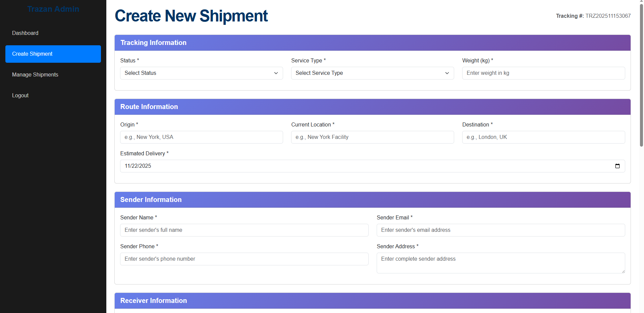Click the Logout link
Image resolution: width=644 pixels, height=313 pixels.
[x=20, y=95]
